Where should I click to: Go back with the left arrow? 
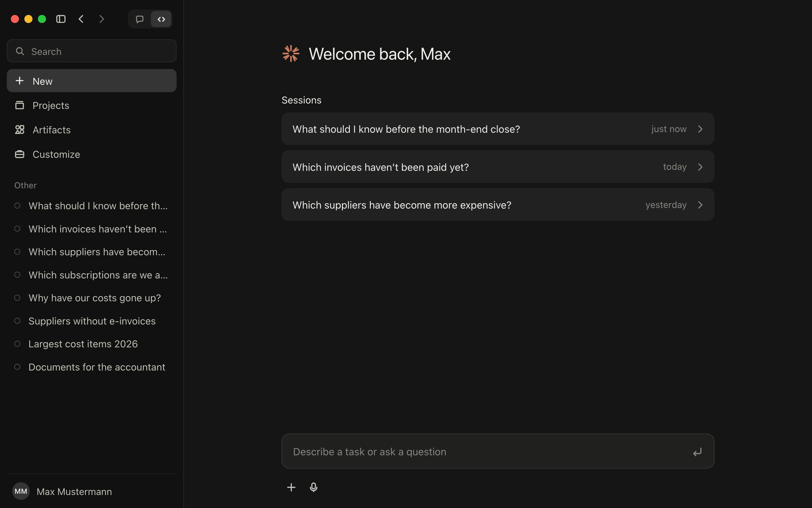coord(81,19)
